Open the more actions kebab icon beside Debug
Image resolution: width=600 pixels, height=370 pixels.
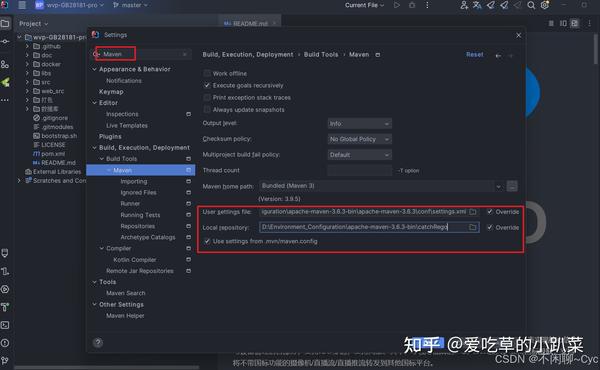[427, 5]
